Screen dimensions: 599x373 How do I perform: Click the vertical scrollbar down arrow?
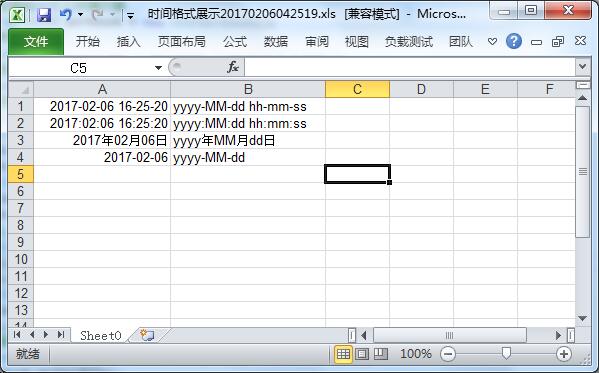(x=583, y=318)
